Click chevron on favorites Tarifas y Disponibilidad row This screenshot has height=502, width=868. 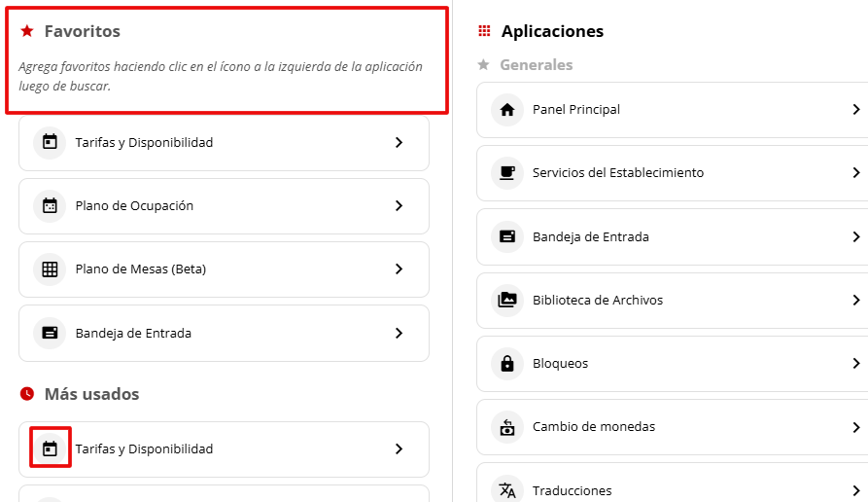399,143
